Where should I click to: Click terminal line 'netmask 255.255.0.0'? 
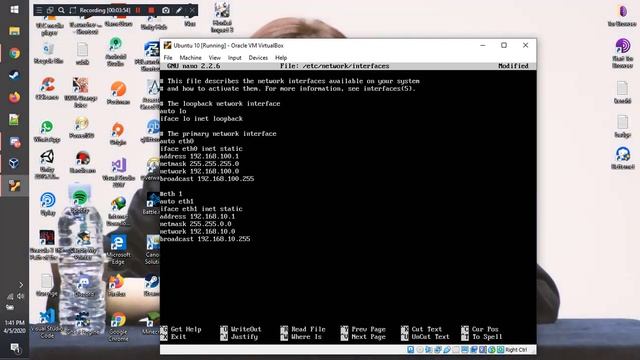coord(196,224)
